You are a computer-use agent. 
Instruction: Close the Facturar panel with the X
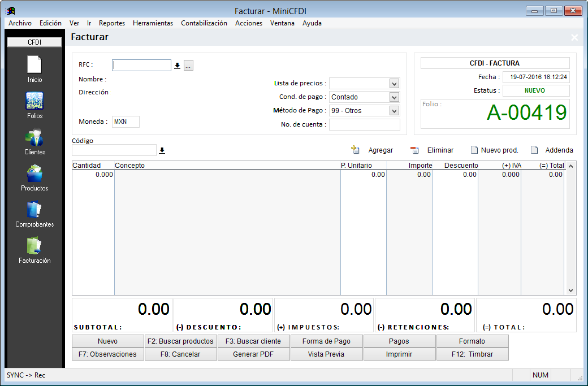click(x=574, y=37)
